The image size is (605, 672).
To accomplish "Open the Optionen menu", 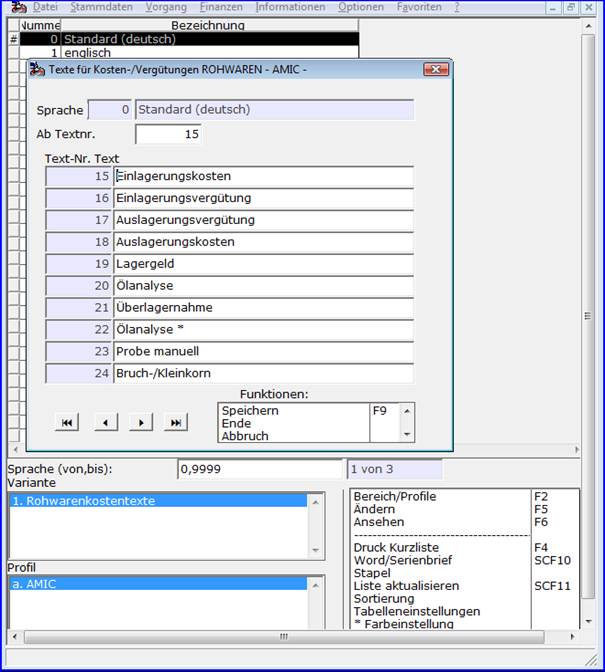I will [x=361, y=7].
